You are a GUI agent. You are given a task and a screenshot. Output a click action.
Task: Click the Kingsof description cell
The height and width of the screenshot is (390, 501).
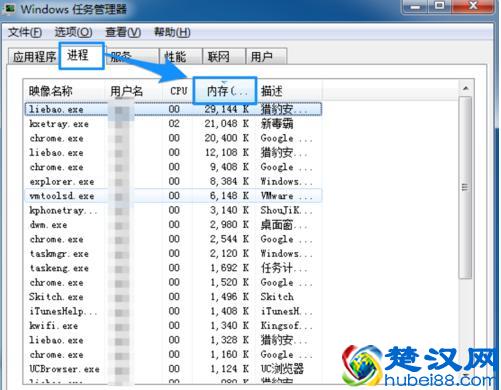287,326
